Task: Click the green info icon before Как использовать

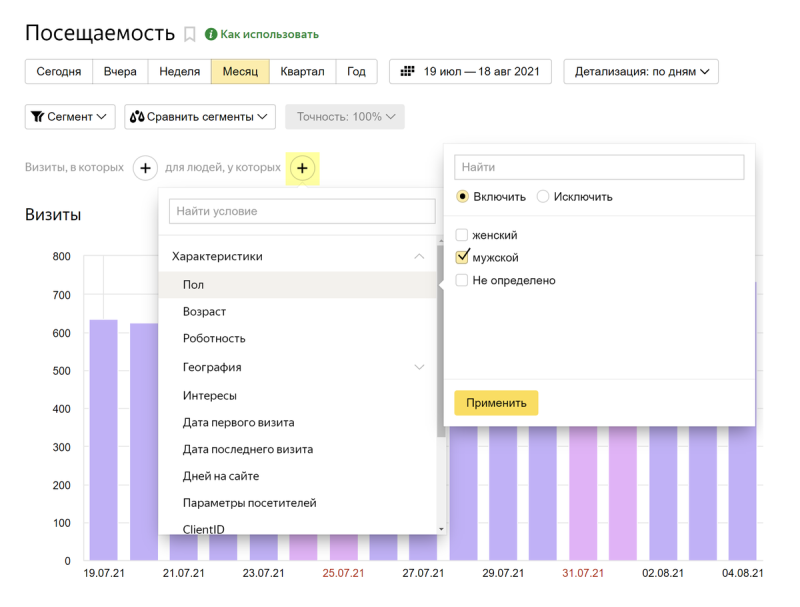Action: pos(211,34)
